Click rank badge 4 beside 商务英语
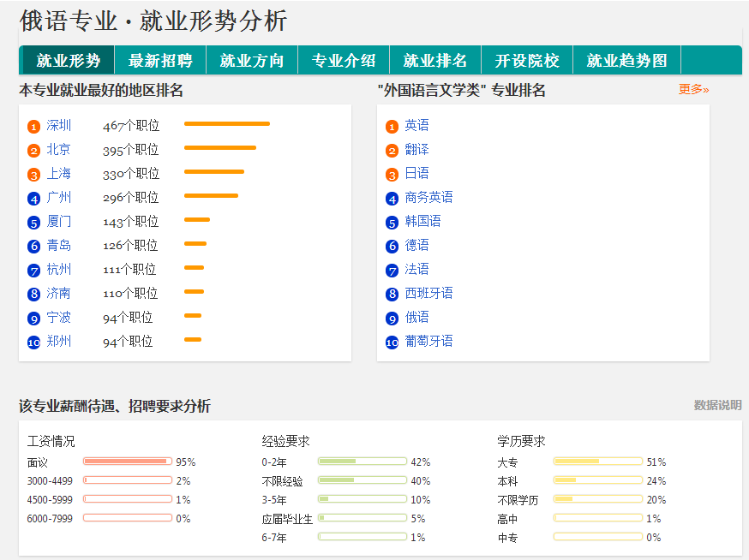The width and height of the screenshot is (749, 560). [x=392, y=199]
